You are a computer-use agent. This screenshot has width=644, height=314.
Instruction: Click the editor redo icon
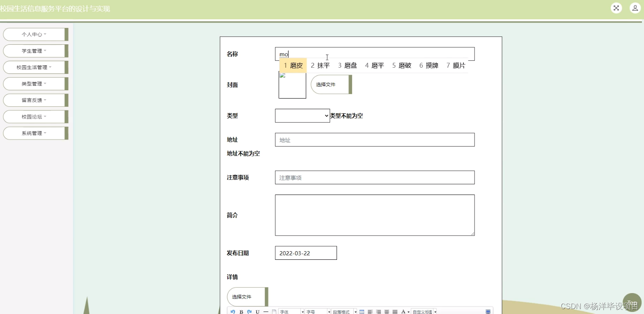249,312
